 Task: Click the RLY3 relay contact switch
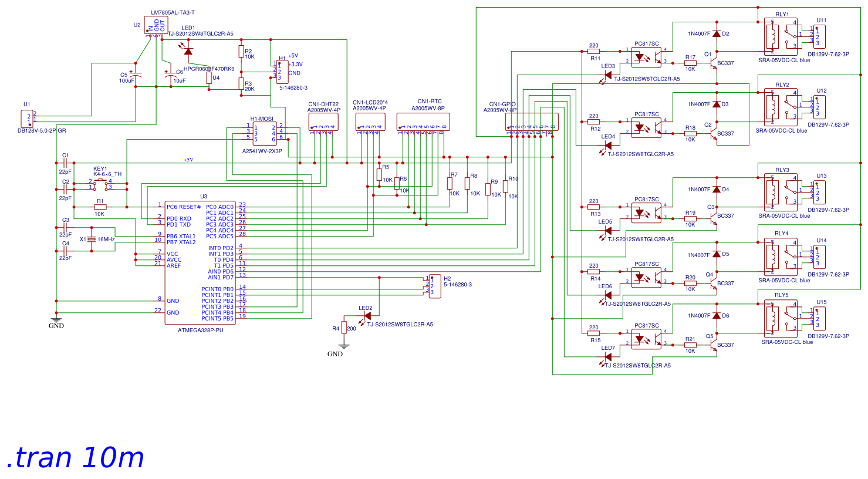791,191
